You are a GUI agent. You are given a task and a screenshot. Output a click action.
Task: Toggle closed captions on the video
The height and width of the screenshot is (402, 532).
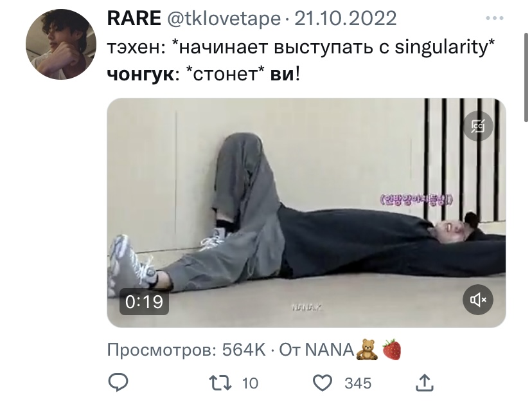[478, 126]
